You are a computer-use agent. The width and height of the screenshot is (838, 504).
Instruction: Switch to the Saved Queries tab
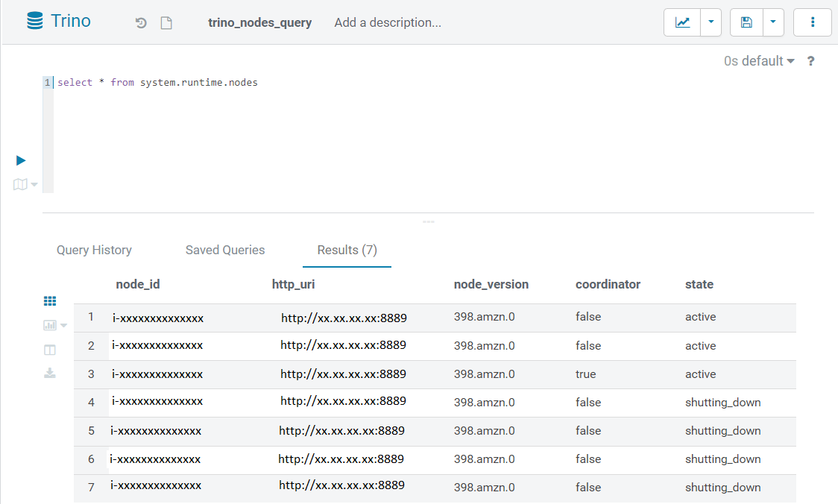pyautogui.click(x=225, y=250)
